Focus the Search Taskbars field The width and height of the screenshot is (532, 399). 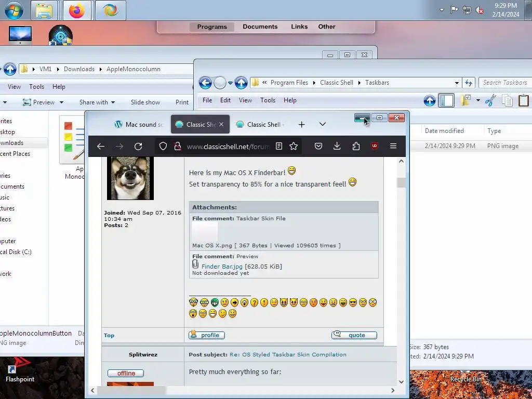(505, 83)
